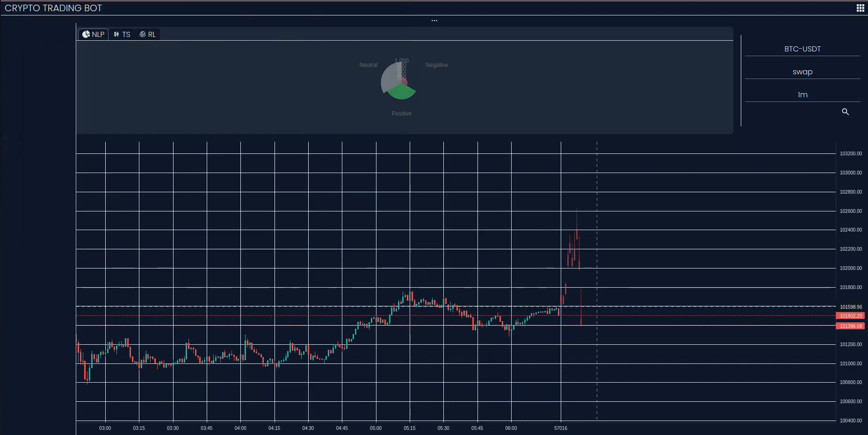
Task: Click the three-dot panel handle
Action: point(434,21)
